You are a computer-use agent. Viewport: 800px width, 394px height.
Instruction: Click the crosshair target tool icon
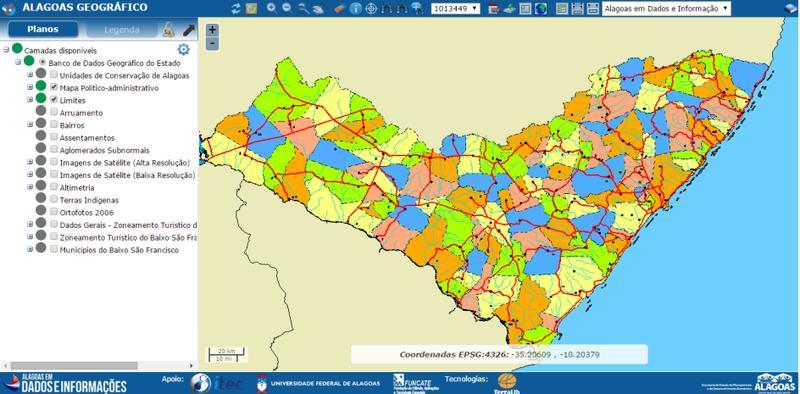(x=371, y=8)
